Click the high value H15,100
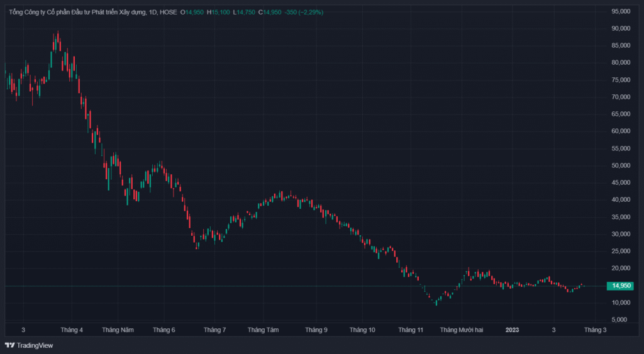This screenshot has width=644, height=354. [218, 13]
